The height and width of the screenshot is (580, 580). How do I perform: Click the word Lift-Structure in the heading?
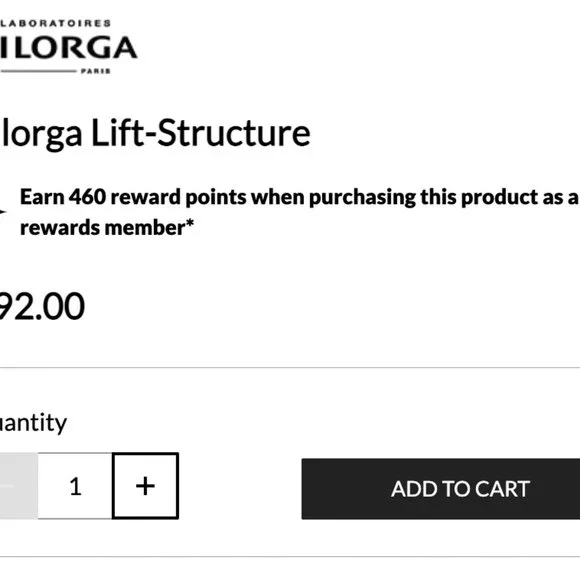(200, 132)
